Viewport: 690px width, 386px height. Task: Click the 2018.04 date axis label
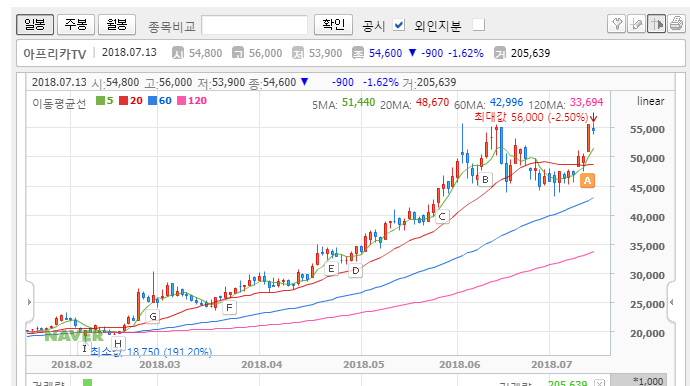[261, 365]
